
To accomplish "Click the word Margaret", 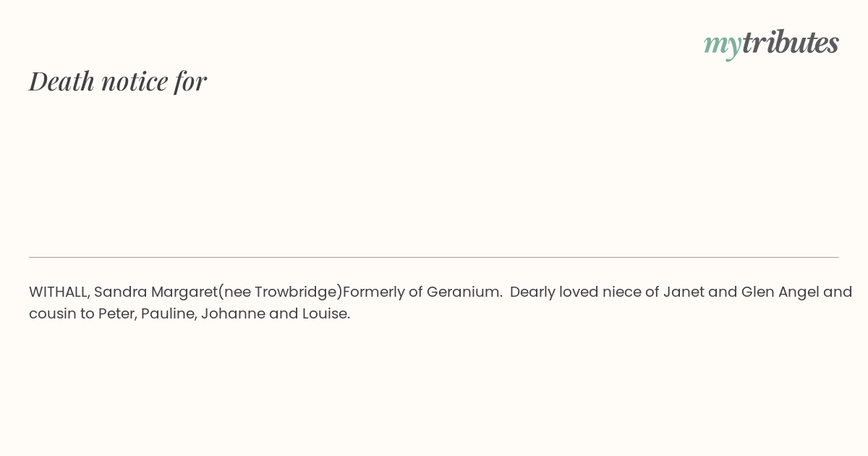I will point(184,292).
